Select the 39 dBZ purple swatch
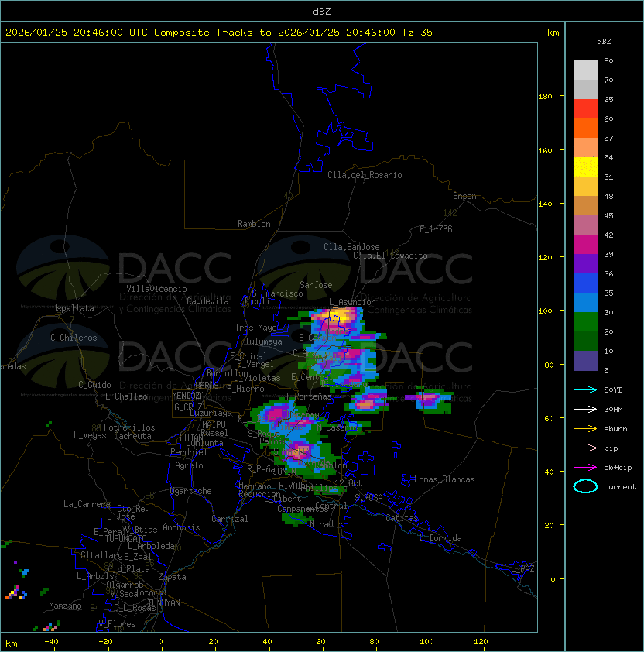The width and height of the screenshot is (644, 652). (585, 263)
